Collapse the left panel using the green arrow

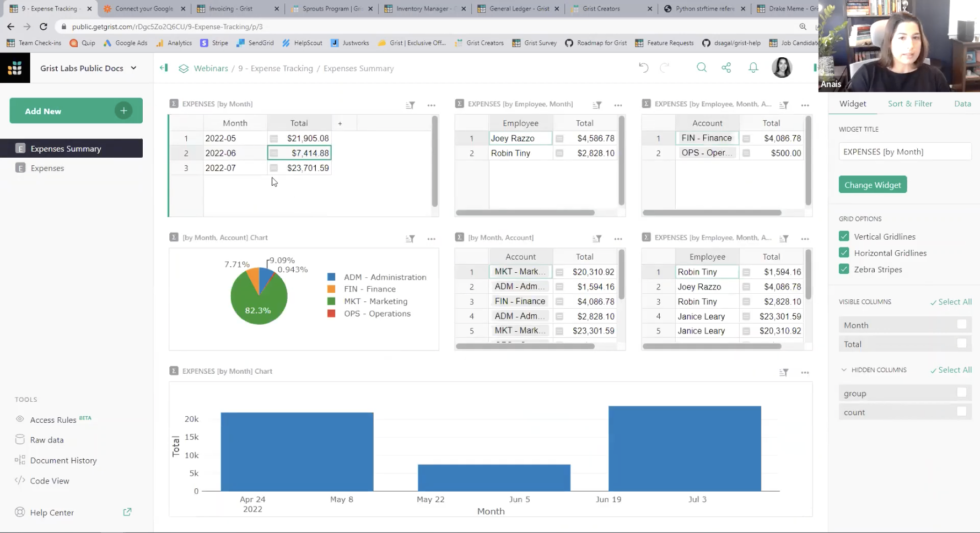pos(163,68)
